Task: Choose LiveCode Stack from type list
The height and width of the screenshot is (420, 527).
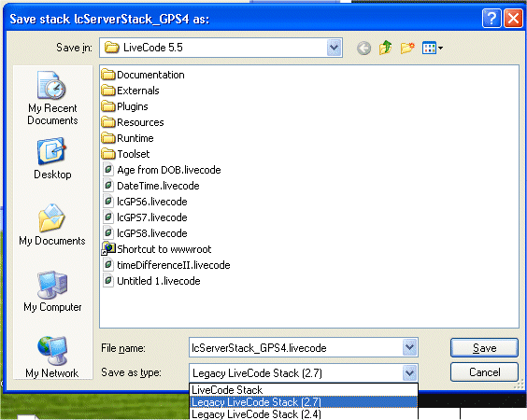Action: point(304,390)
